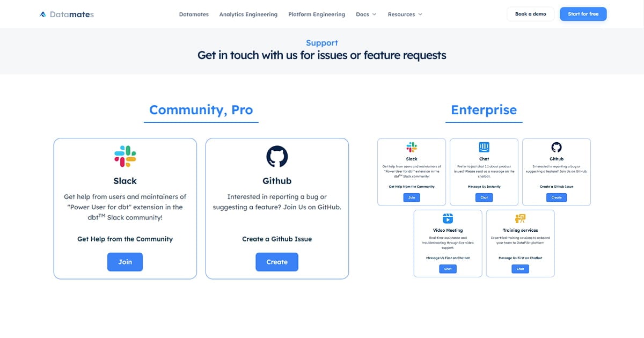Click the Enterprise 'Chat' card title
644x338 pixels.
click(484, 159)
